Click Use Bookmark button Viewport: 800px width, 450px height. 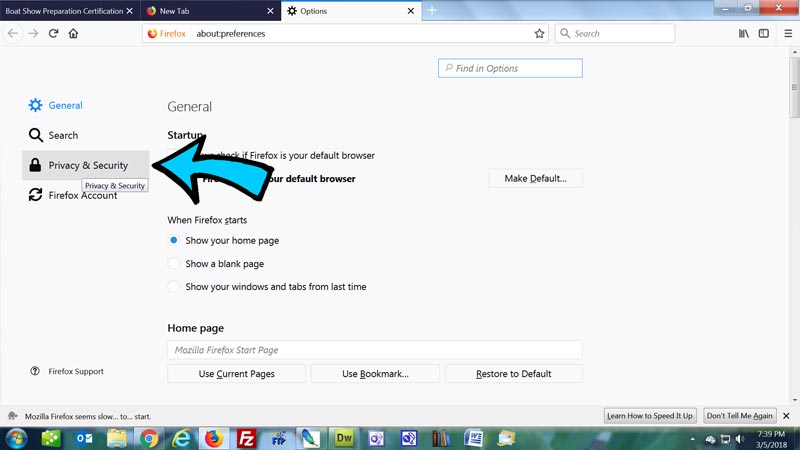[x=375, y=374]
